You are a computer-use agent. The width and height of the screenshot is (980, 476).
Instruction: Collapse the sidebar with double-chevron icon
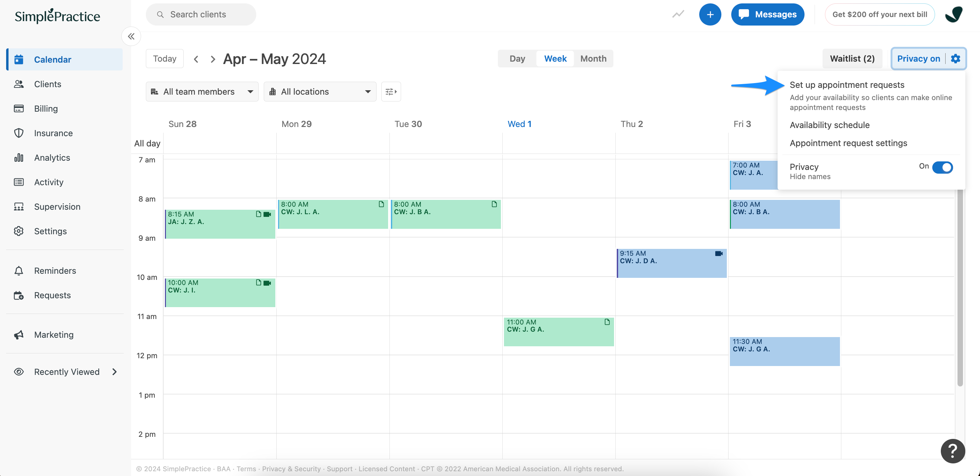131,36
